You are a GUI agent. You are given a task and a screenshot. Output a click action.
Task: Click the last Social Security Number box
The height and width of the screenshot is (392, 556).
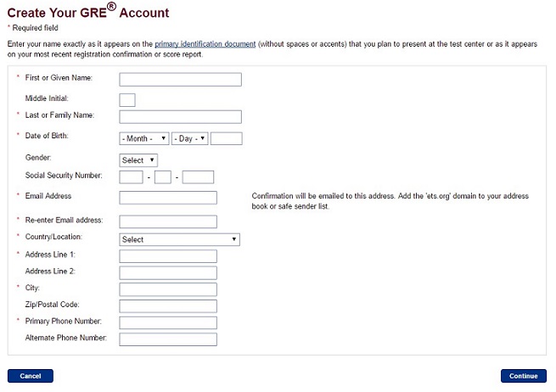click(199, 177)
